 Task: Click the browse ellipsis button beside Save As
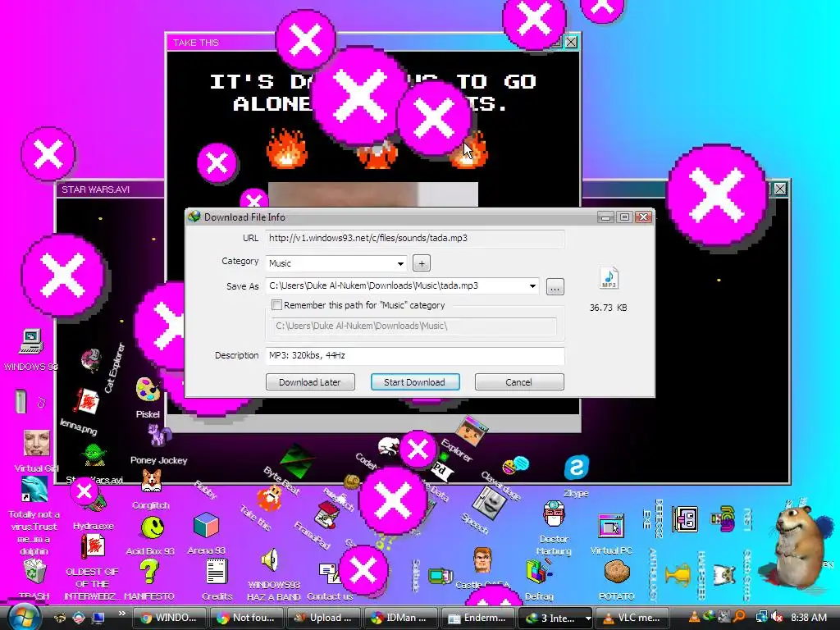coord(555,286)
